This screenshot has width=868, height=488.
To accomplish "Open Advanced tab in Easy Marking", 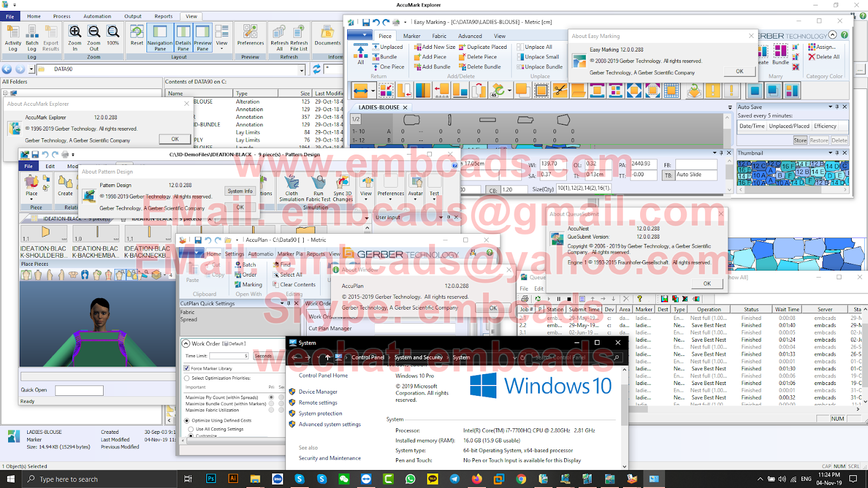I will [470, 36].
